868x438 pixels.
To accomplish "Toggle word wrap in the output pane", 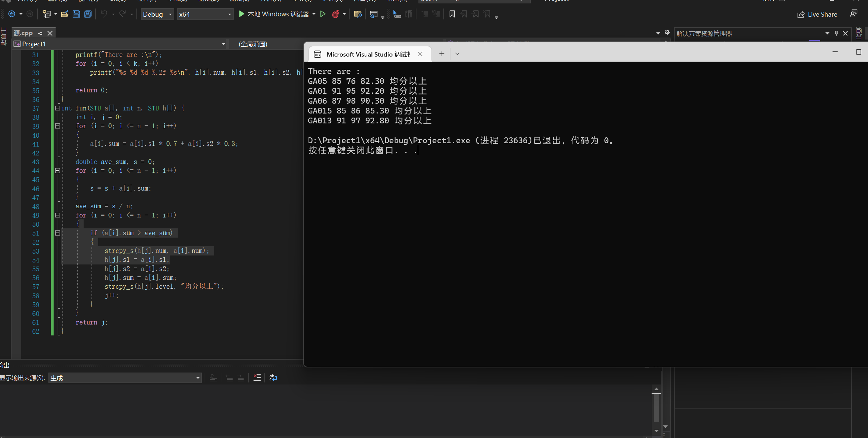I will pos(273,378).
